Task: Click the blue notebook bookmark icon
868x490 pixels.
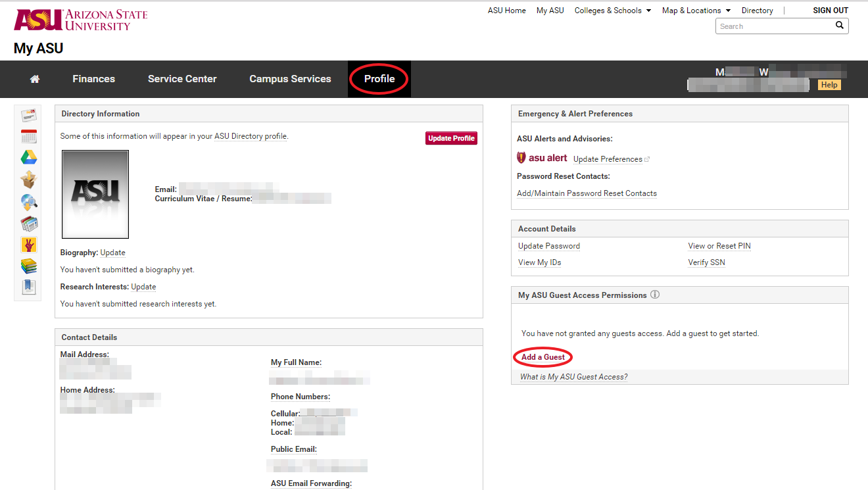Action: point(28,287)
